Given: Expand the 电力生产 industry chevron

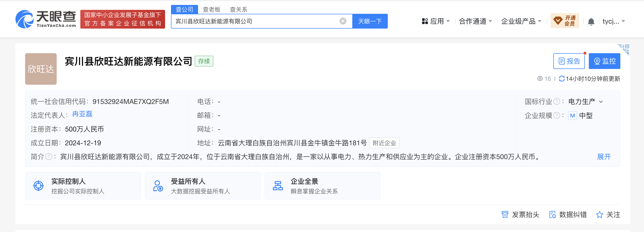Looking at the screenshot, I should coord(601,102).
